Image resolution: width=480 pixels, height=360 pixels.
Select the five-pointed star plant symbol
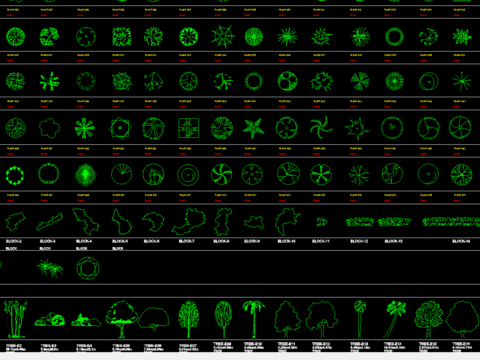pyautogui.click(x=253, y=128)
